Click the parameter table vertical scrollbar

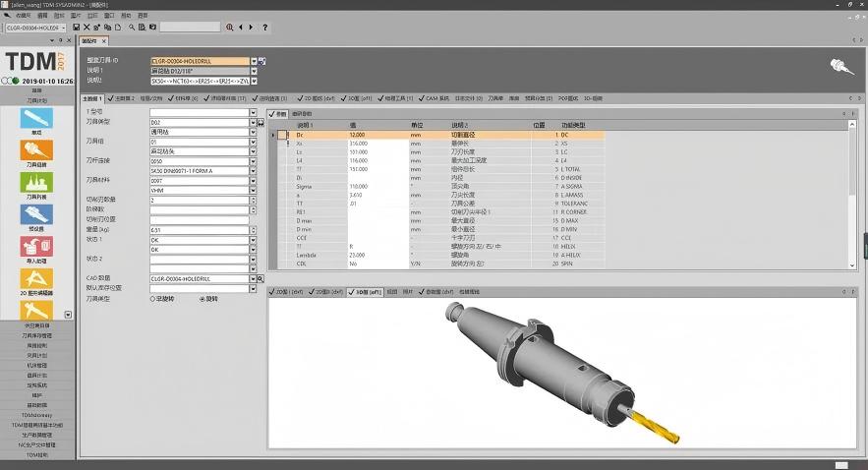852,194
